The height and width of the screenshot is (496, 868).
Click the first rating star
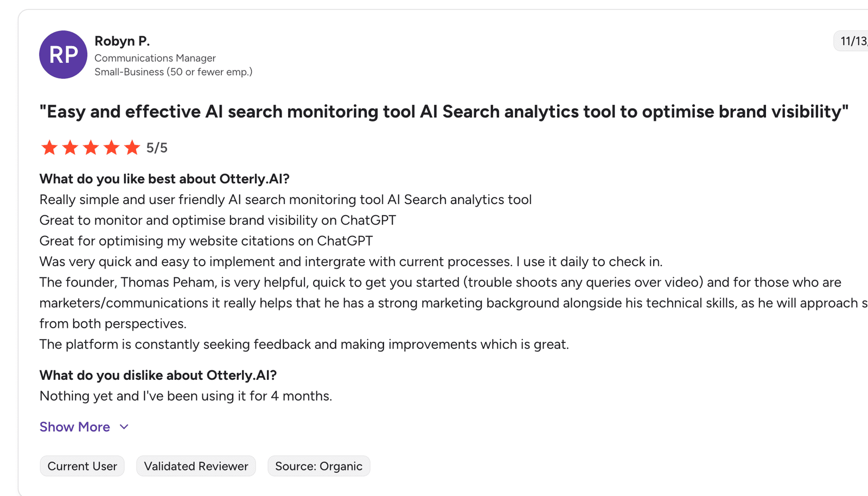coord(49,148)
